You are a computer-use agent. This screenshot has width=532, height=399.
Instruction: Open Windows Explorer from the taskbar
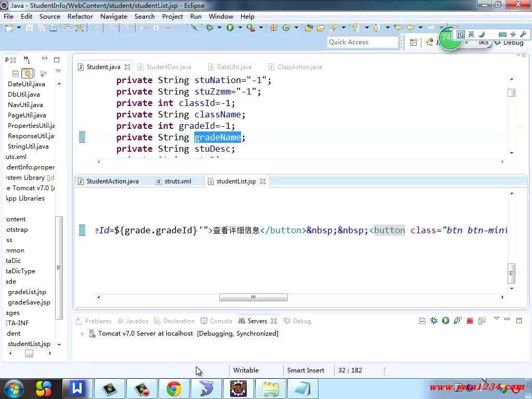click(271, 389)
